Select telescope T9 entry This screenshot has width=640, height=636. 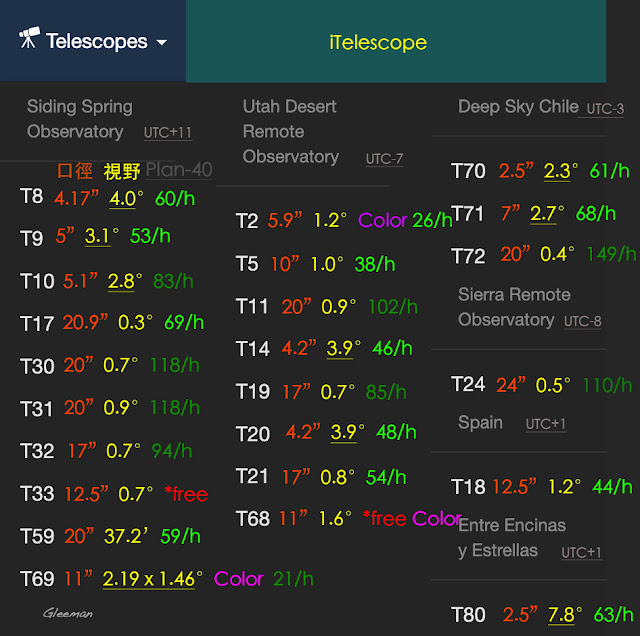31,238
